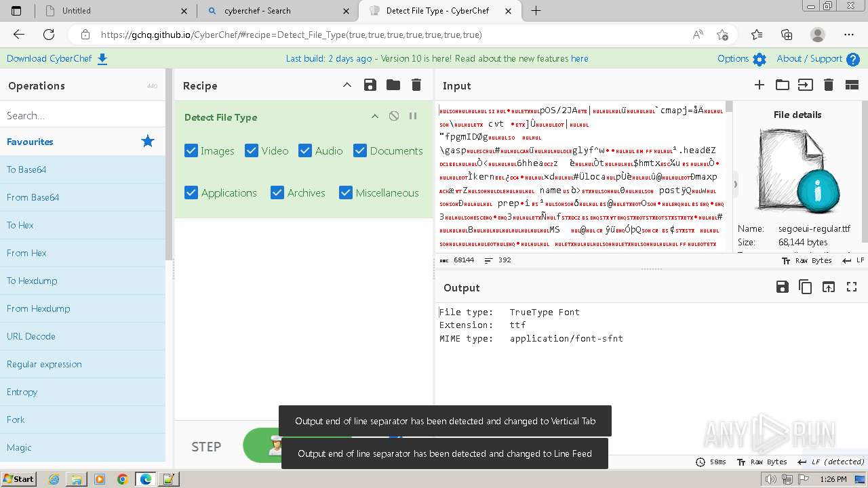Viewport: 868px width, 488px height.
Task: Toggle the Miscellaneous checkbox
Action: click(346, 192)
